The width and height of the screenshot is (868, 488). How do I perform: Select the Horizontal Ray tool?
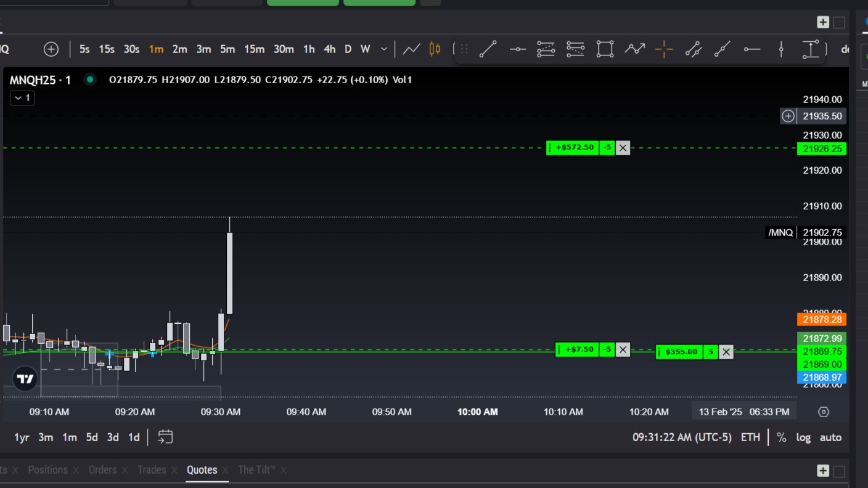pos(751,49)
